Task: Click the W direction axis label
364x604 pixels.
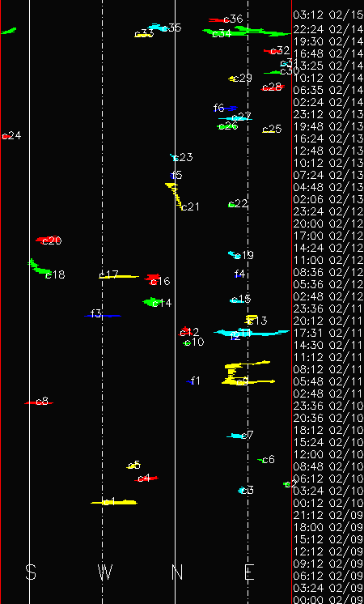Action: tap(104, 572)
